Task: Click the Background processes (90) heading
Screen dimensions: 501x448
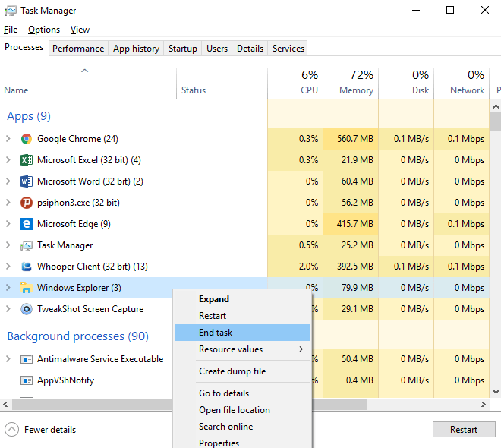Action: (x=78, y=336)
